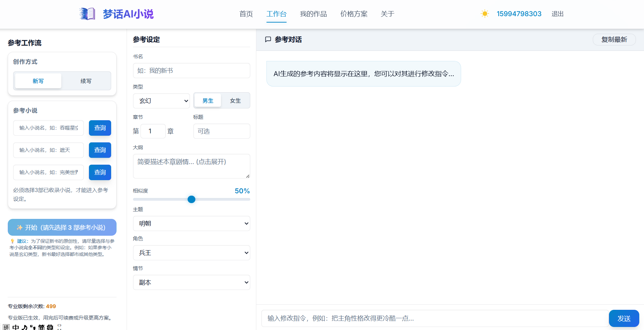Screen dimensions: 644x330
Task: Choose 女生 audience option
Action: (x=235, y=101)
